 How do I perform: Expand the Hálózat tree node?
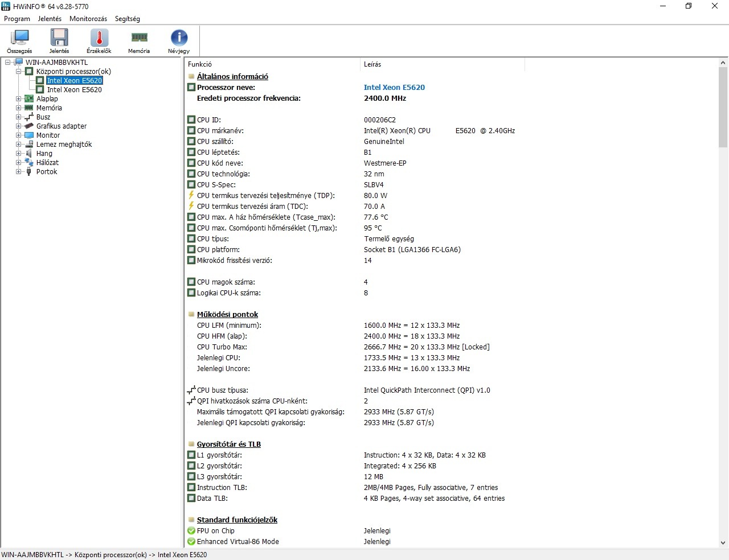(18, 162)
